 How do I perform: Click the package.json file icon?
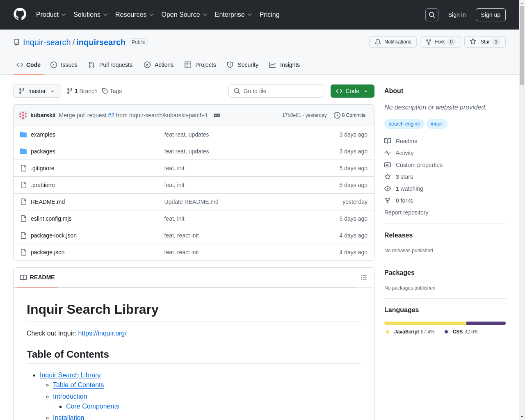click(x=23, y=252)
